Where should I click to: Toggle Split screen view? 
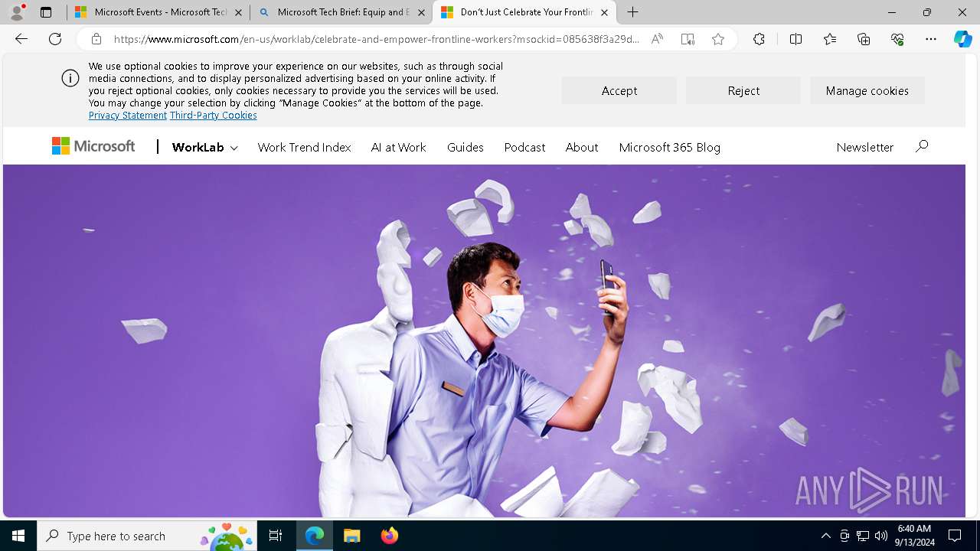point(795,39)
